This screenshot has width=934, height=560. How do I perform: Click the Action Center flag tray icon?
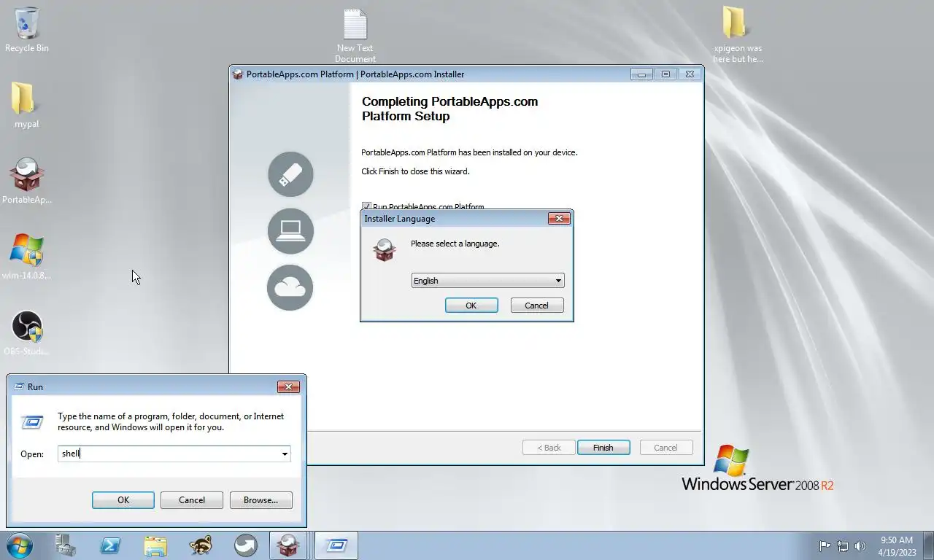coord(825,545)
